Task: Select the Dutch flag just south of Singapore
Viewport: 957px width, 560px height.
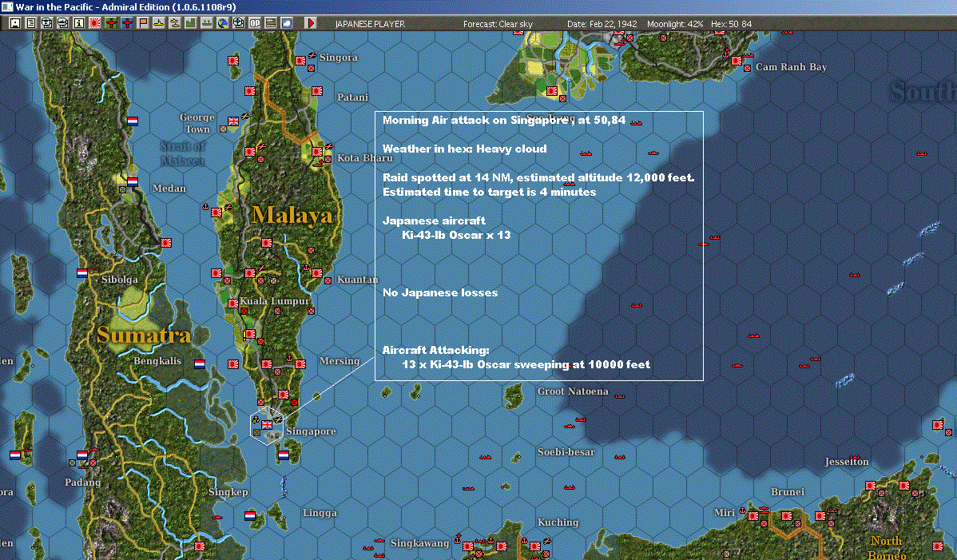Action: click(284, 455)
